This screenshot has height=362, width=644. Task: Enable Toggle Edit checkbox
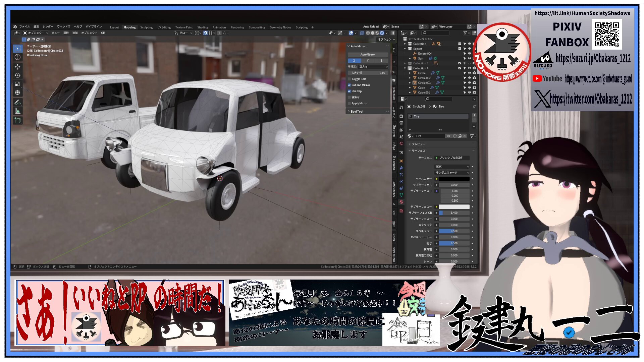(x=350, y=79)
